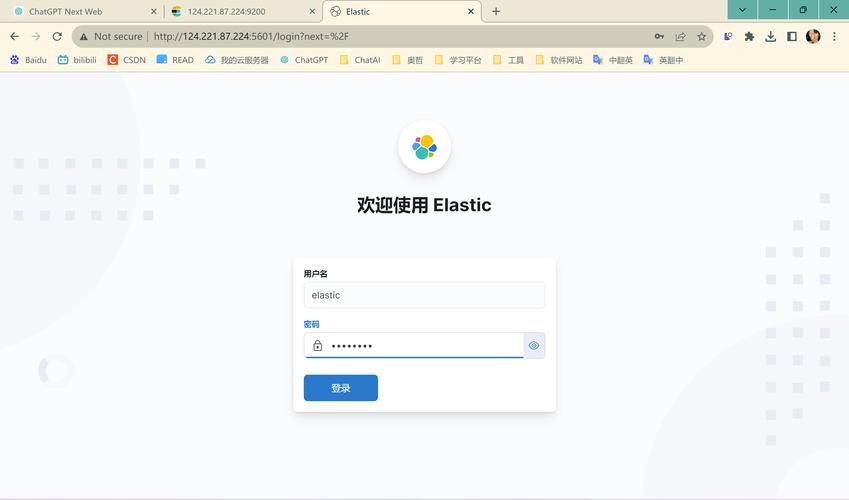This screenshot has height=500, width=849.
Task: Click the 密码 password label
Action: (x=311, y=324)
